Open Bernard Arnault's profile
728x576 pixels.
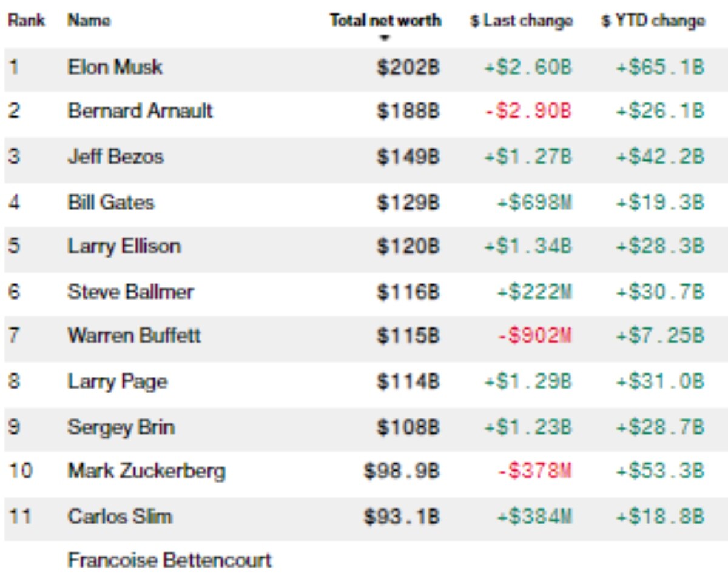coord(140,112)
